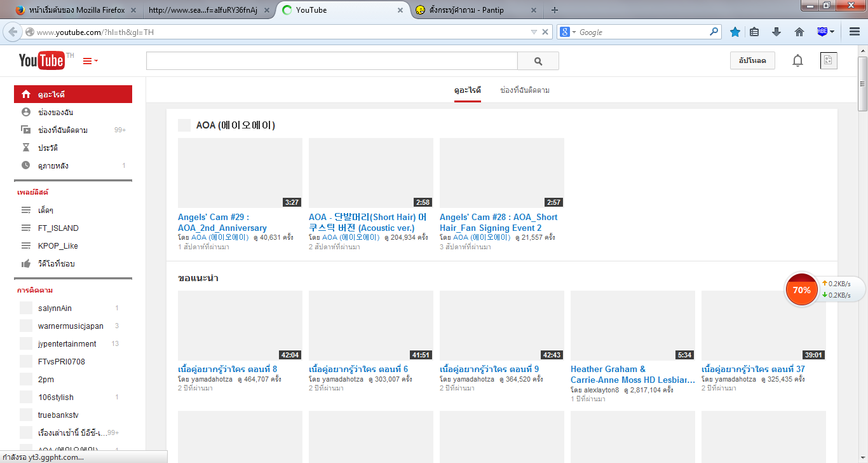The image size is (868, 463).
Task: Go to the Firefox home page icon
Action: coord(799,32)
